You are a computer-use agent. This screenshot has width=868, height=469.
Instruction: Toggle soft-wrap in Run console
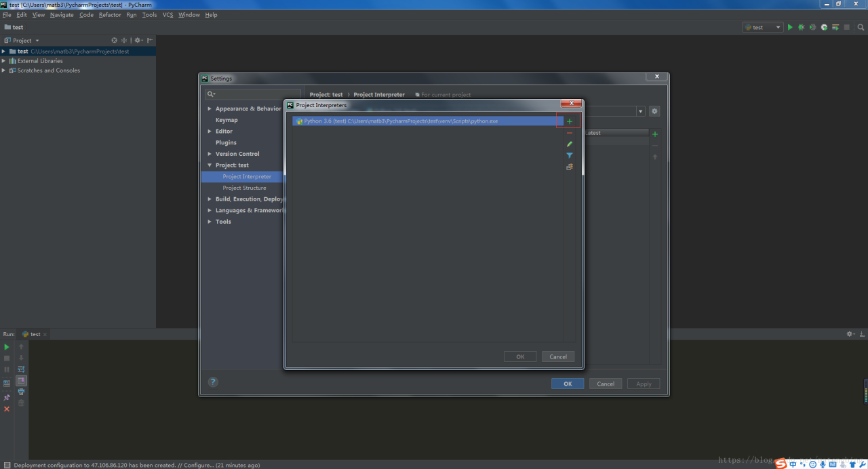tap(21, 369)
